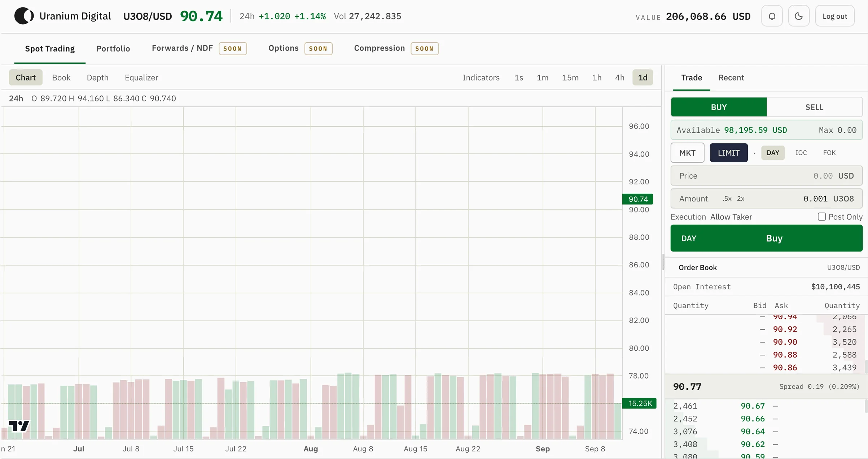Set chart interval to 1h

[597, 78]
